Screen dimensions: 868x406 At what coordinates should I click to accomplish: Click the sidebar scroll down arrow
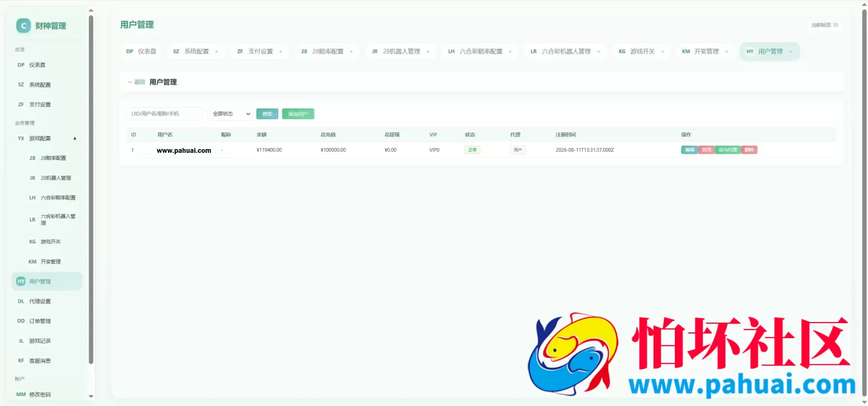[x=91, y=396]
